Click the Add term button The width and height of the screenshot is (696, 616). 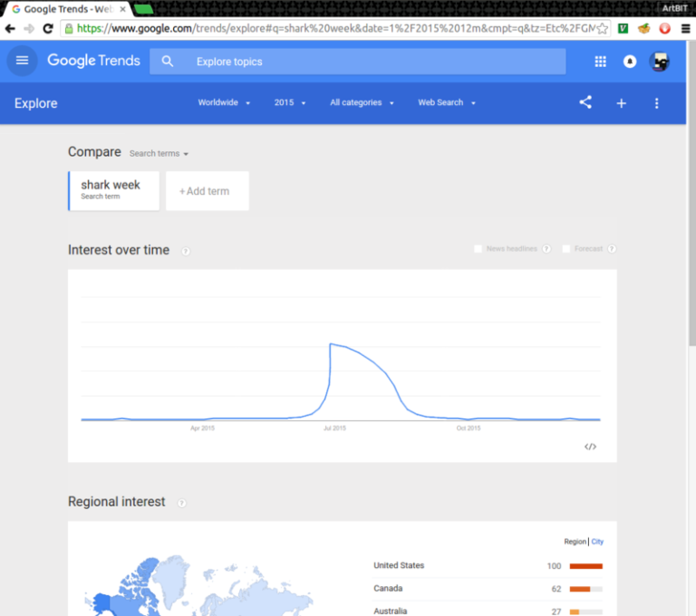[x=207, y=191]
